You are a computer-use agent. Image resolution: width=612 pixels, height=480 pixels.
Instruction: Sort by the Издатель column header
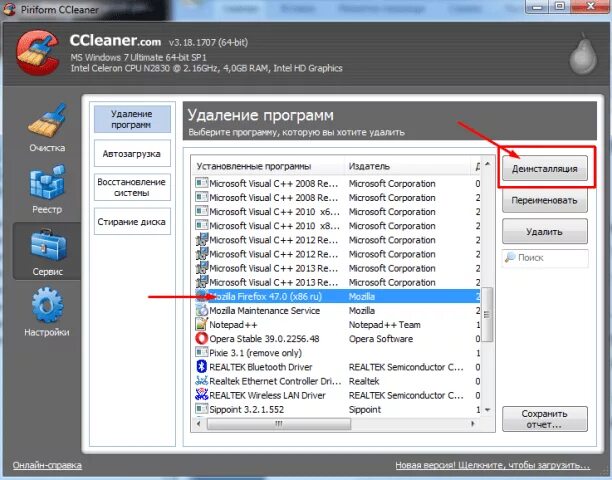[407, 166]
